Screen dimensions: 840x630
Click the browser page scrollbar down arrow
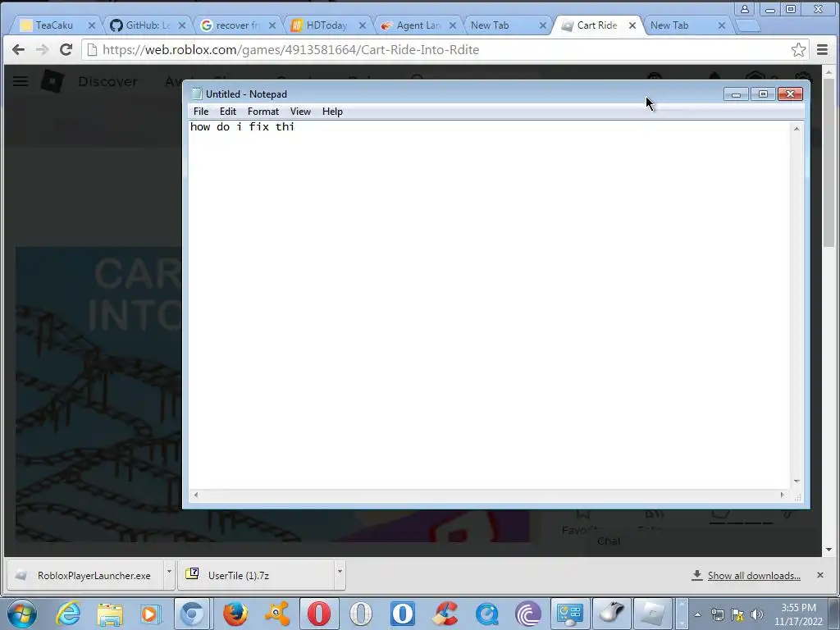[829, 550]
